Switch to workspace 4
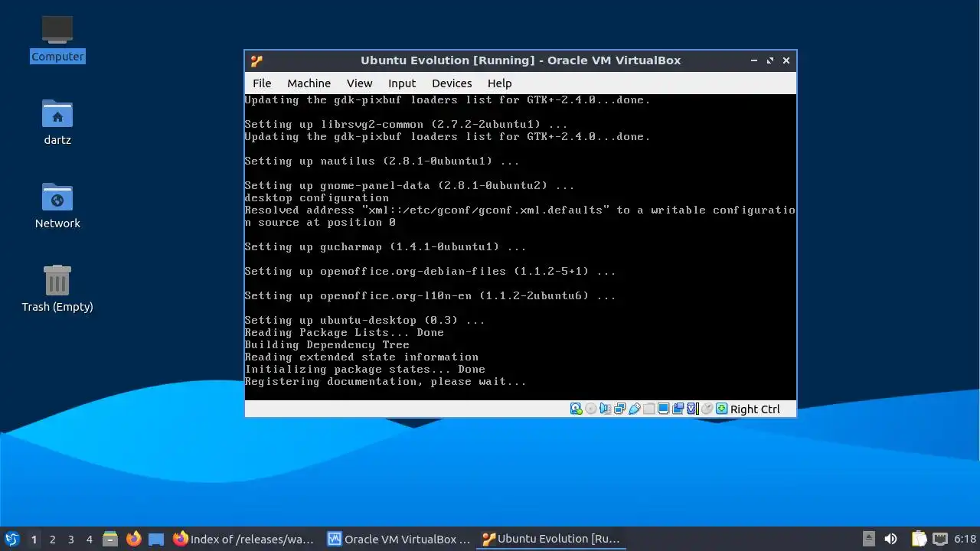 click(x=89, y=539)
